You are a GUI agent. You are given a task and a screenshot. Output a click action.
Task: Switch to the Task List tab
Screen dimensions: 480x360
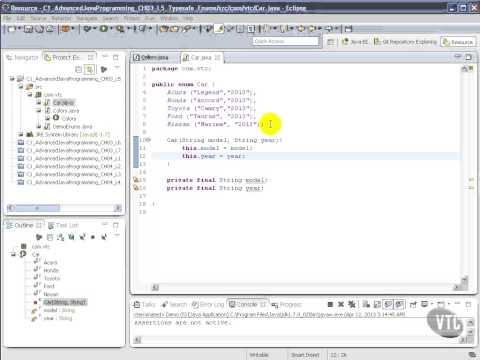point(63,226)
